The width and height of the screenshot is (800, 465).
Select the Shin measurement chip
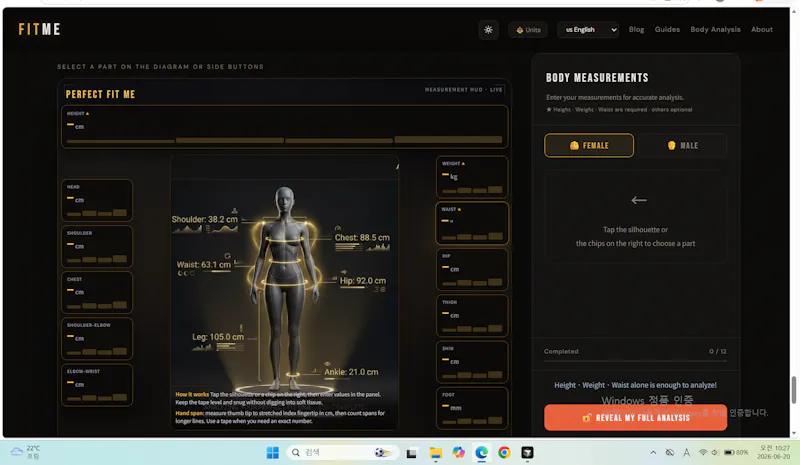[x=472, y=362]
